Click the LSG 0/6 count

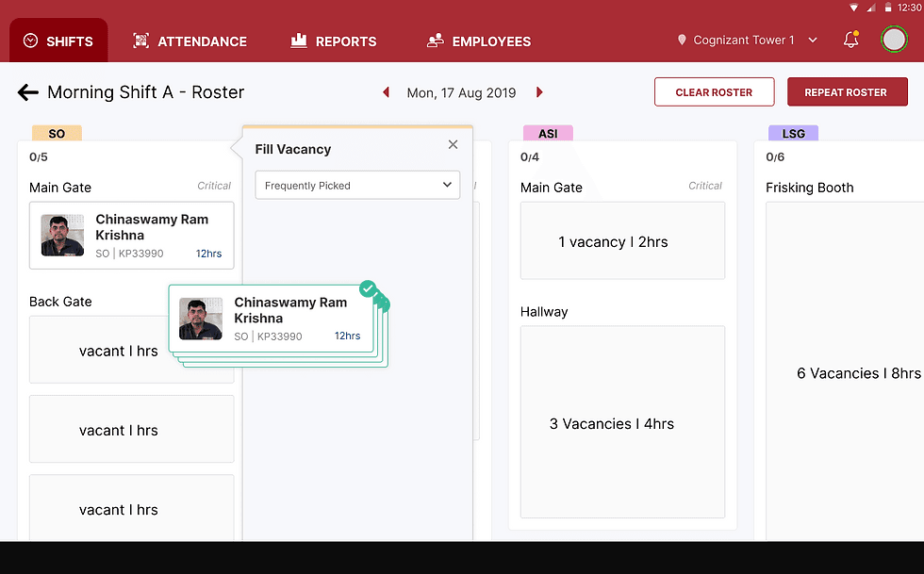click(775, 157)
